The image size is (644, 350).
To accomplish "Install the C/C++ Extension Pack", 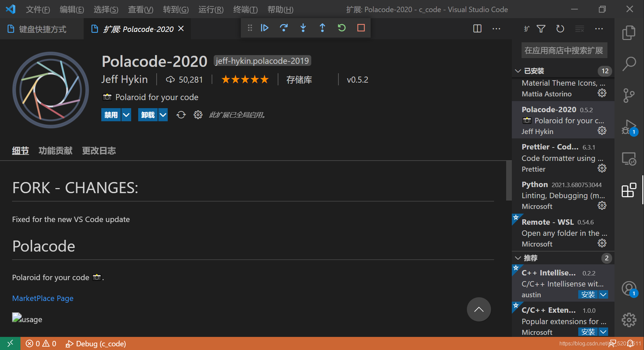I will click(x=588, y=332).
